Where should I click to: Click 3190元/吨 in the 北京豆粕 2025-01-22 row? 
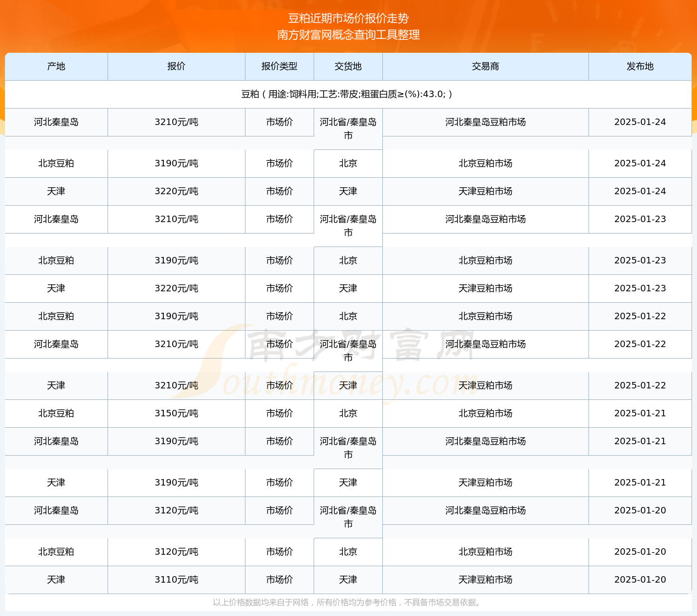[x=176, y=316]
